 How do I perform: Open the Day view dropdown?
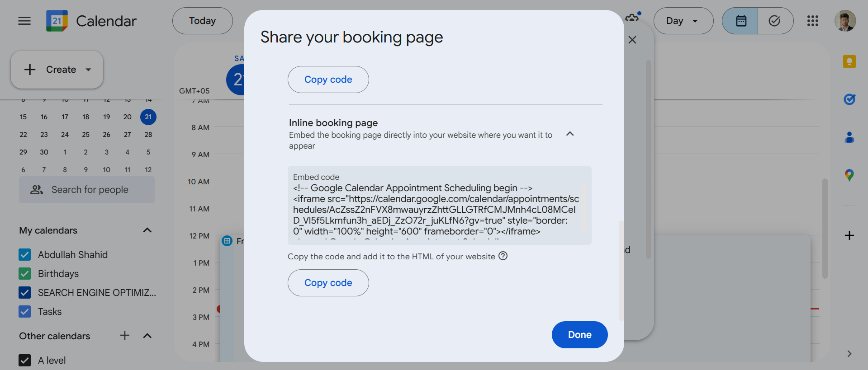tap(683, 21)
